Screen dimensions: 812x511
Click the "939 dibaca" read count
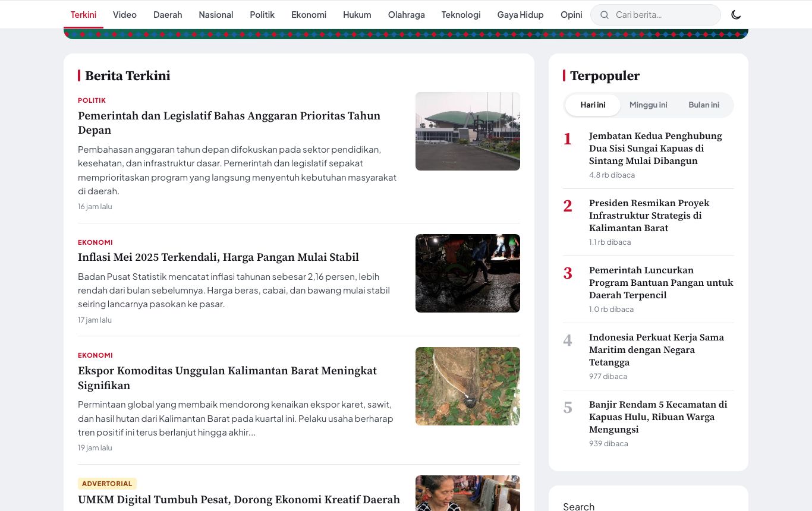pyautogui.click(x=609, y=444)
